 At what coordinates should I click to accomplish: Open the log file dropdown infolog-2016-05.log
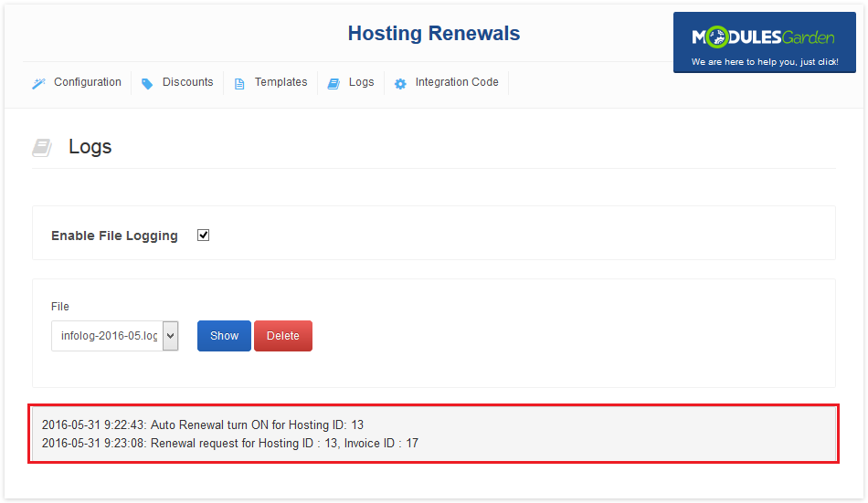coord(114,336)
